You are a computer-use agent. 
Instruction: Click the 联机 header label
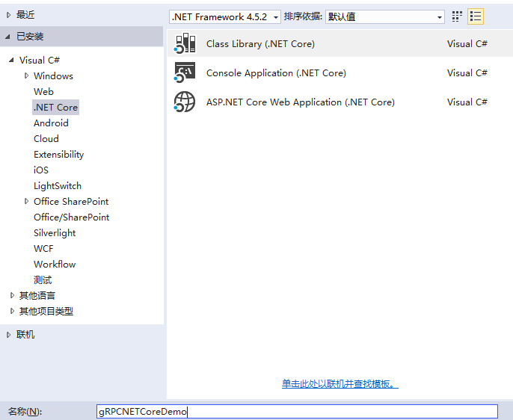pos(25,335)
